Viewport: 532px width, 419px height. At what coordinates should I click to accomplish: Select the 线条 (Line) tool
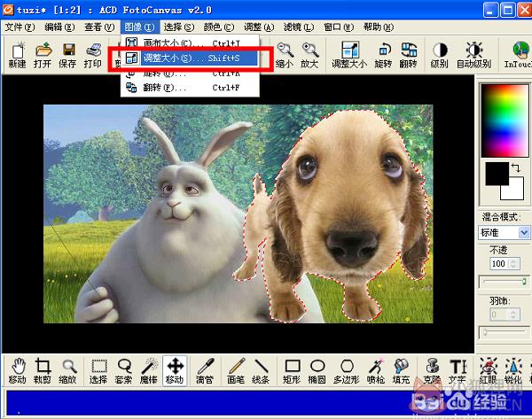[x=261, y=371]
